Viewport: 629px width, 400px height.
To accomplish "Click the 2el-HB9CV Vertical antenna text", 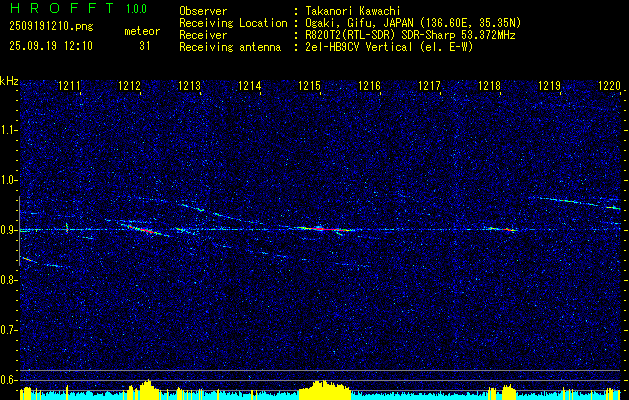I will tap(389, 47).
